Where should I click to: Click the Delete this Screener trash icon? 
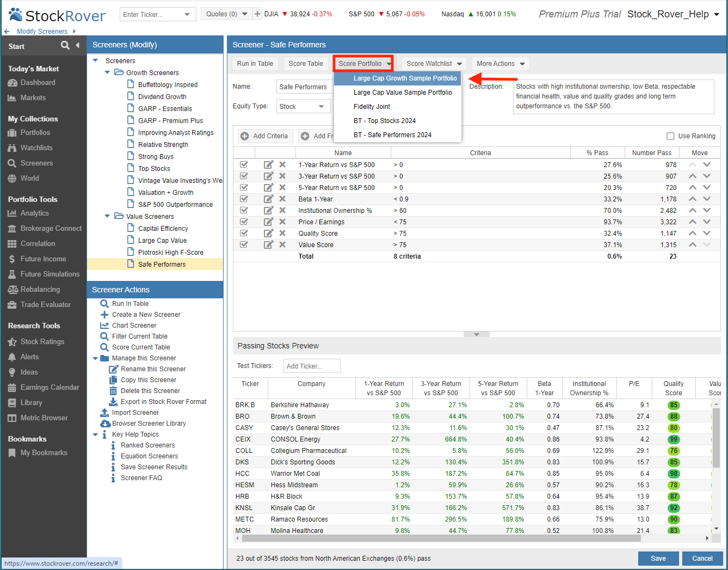click(113, 391)
